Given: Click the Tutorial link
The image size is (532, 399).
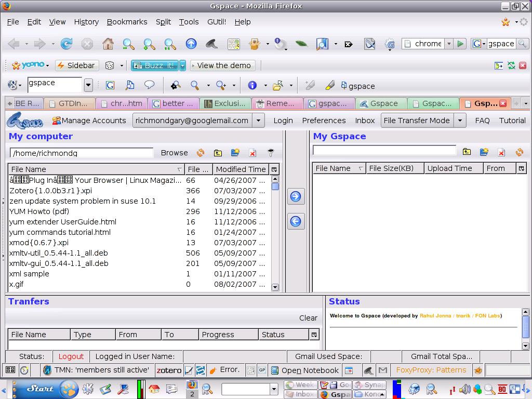Looking at the screenshot, I should tap(512, 121).
